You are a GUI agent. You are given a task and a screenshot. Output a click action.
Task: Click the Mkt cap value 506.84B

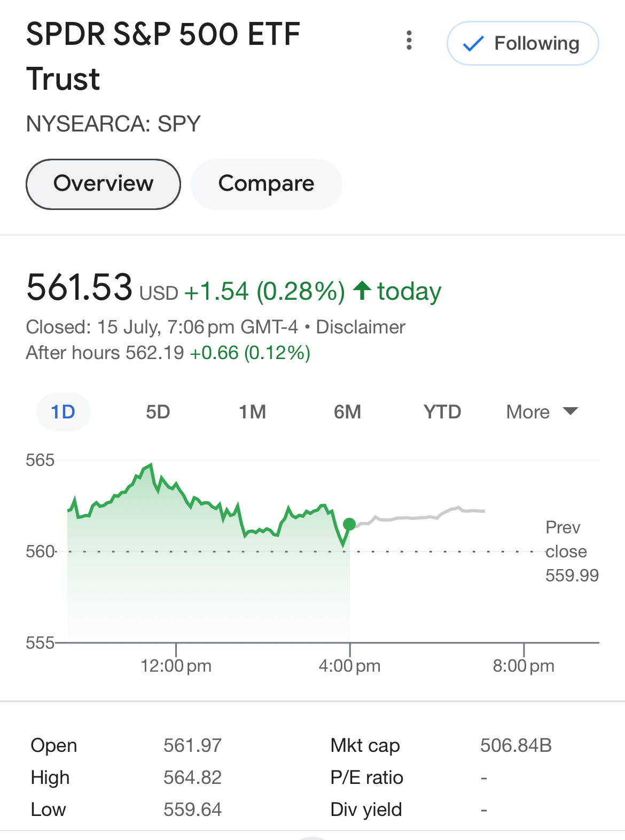tap(515, 745)
